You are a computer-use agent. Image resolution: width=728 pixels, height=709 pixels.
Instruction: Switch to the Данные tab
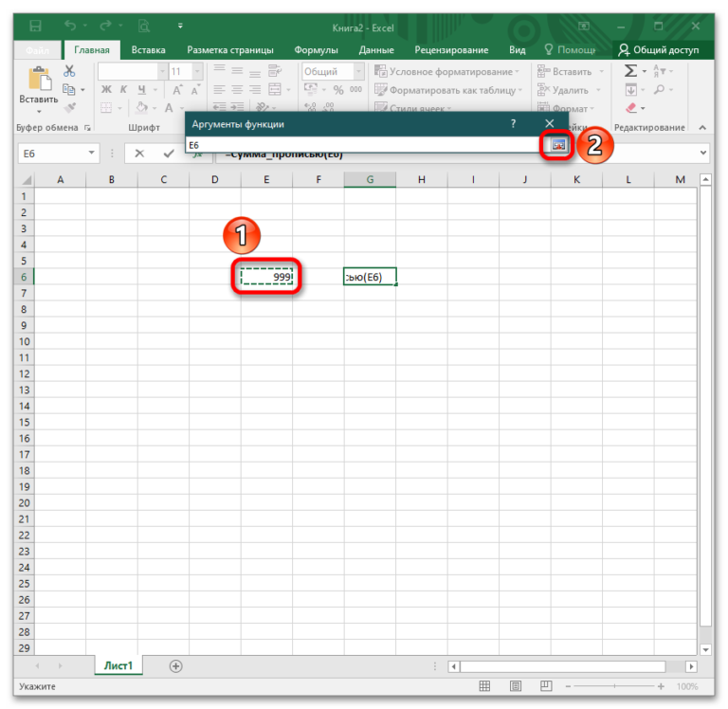pyautogui.click(x=376, y=50)
